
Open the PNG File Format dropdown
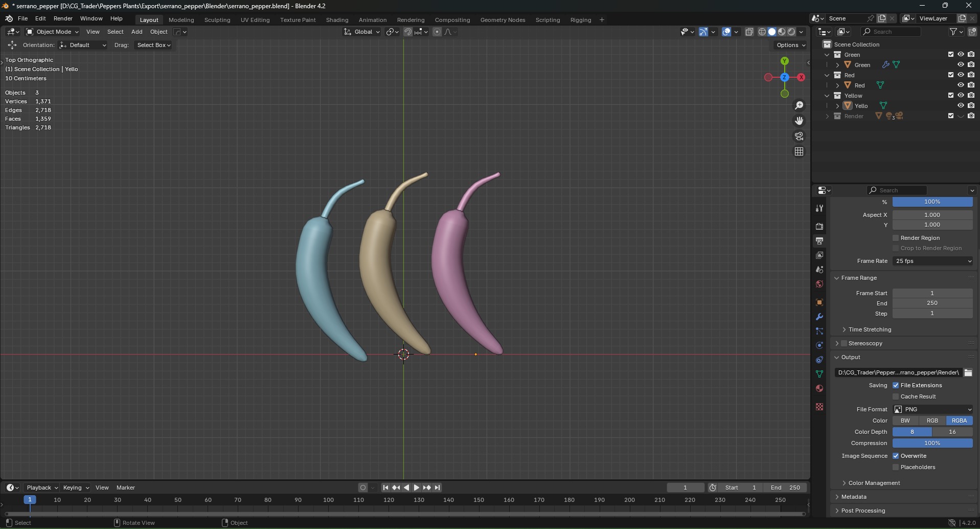pyautogui.click(x=932, y=409)
